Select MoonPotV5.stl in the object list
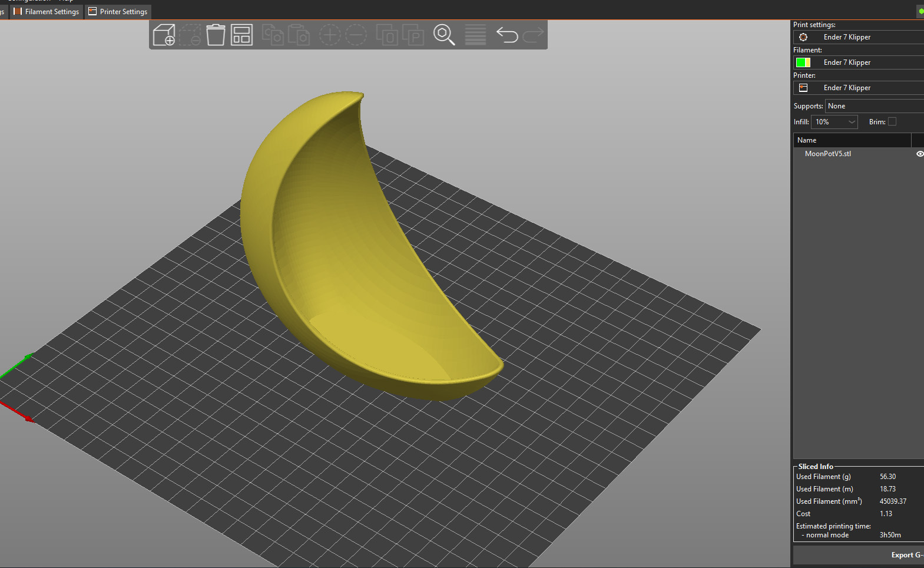This screenshot has height=568, width=924. pyautogui.click(x=827, y=154)
